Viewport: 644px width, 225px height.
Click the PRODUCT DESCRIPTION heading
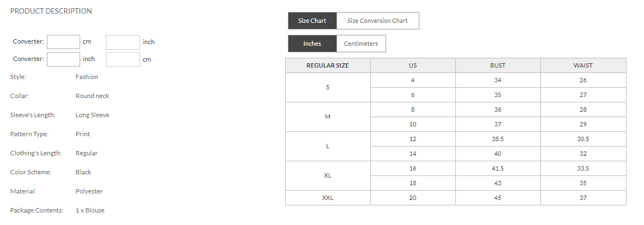click(x=51, y=11)
